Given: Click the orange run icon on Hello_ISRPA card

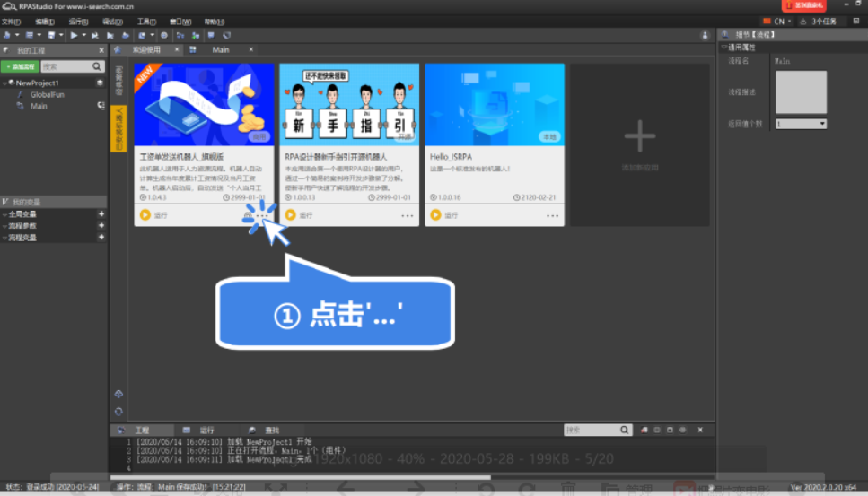Looking at the screenshot, I should click(436, 215).
